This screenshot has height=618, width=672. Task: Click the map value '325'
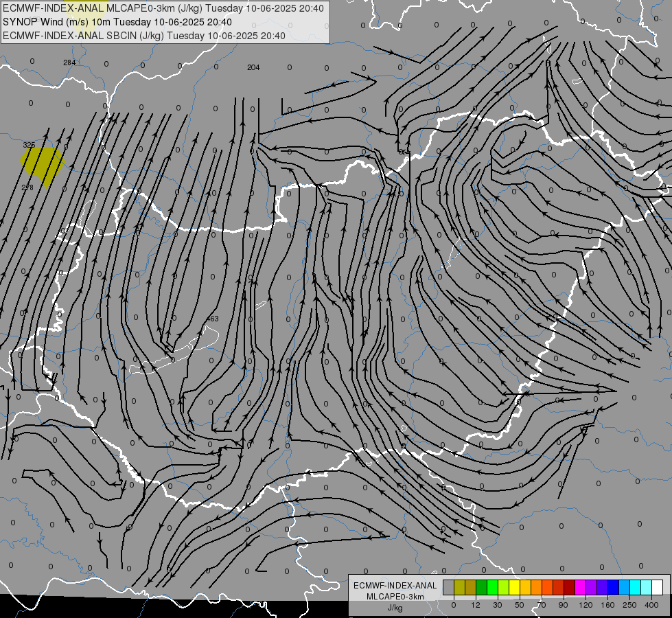29,145
